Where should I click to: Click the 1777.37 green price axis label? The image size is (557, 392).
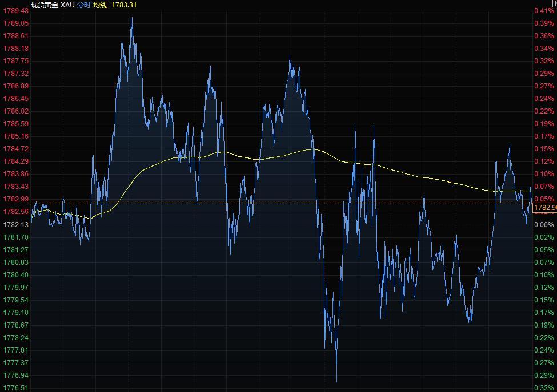pyautogui.click(x=16, y=363)
